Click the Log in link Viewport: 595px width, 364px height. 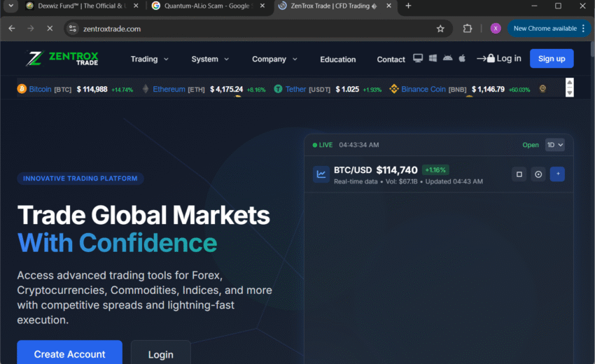(x=499, y=59)
